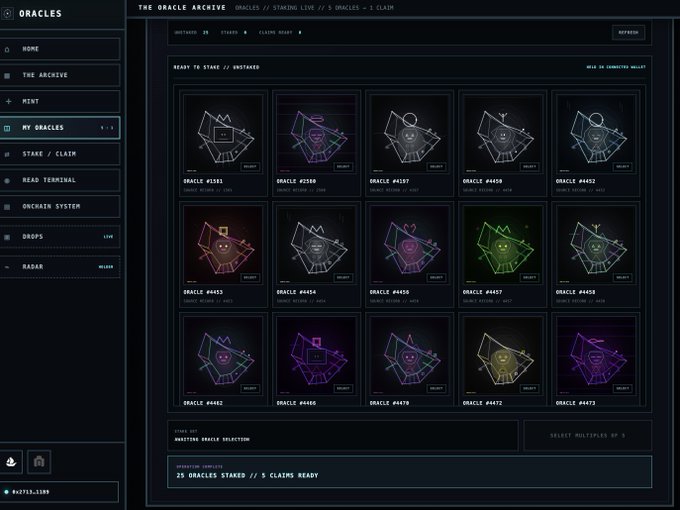
Task: Select Oracle #4456 via its Select button
Action: pyautogui.click(x=436, y=278)
